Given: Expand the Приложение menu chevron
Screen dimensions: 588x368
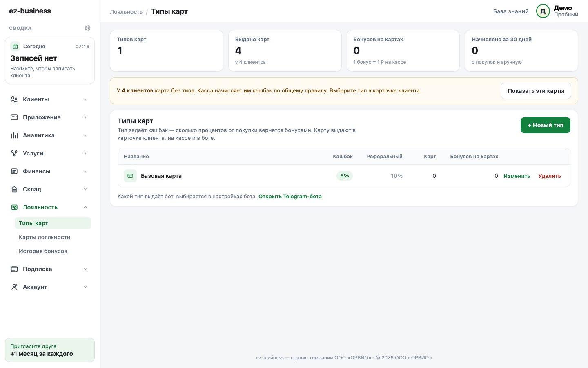Looking at the screenshot, I should click(x=85, y=117).
